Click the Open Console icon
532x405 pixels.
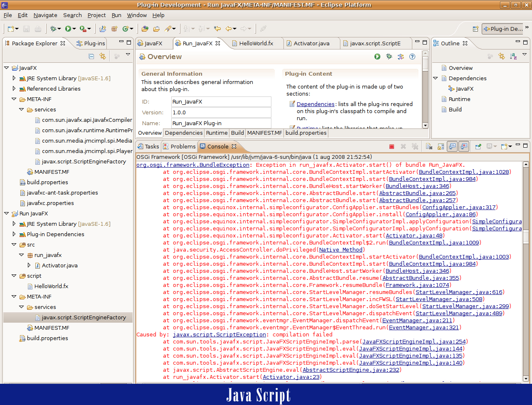[504, 146]
